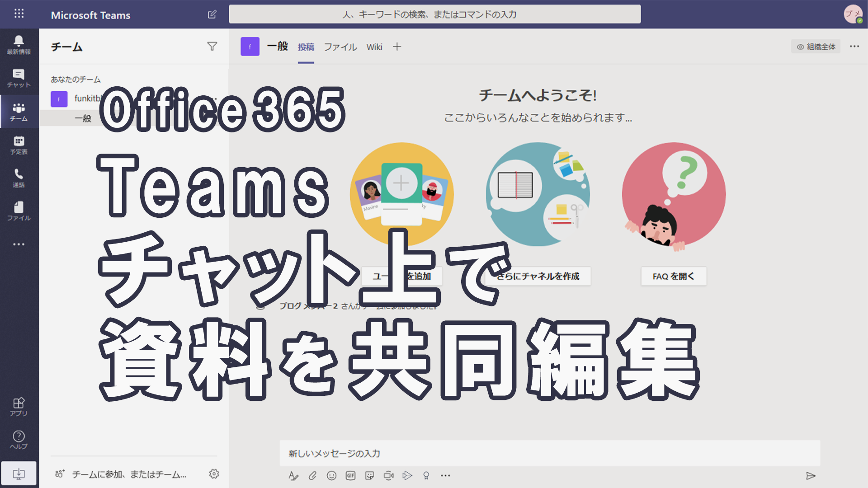
Task: Add a new tab with plus
Action: click(397, 47)
